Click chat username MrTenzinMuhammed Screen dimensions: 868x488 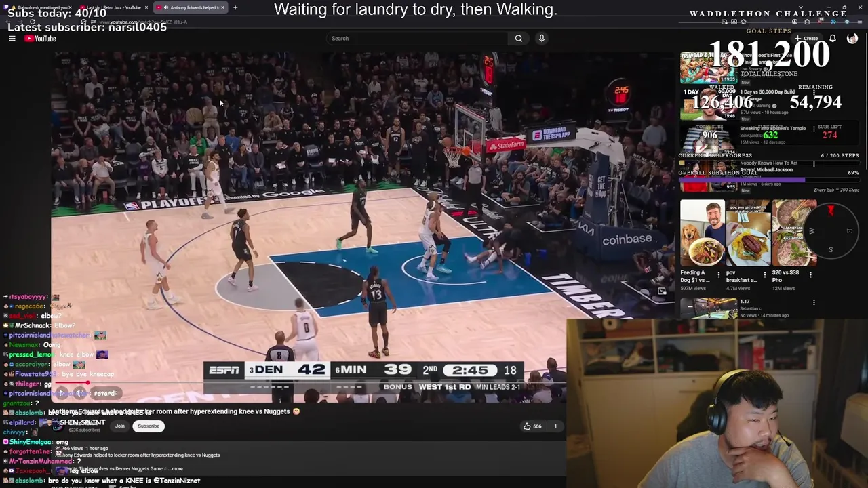(x=40, y=461)
